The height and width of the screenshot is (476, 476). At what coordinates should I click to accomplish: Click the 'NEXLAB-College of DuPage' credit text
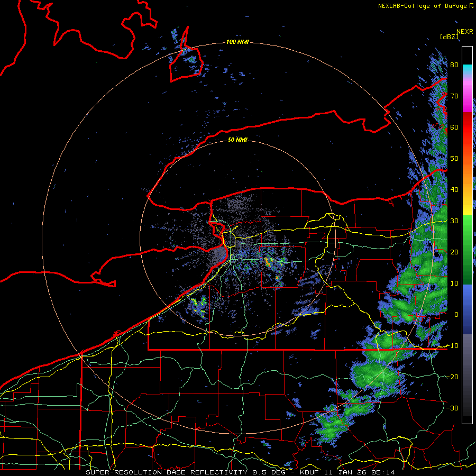tap(422, 6)
